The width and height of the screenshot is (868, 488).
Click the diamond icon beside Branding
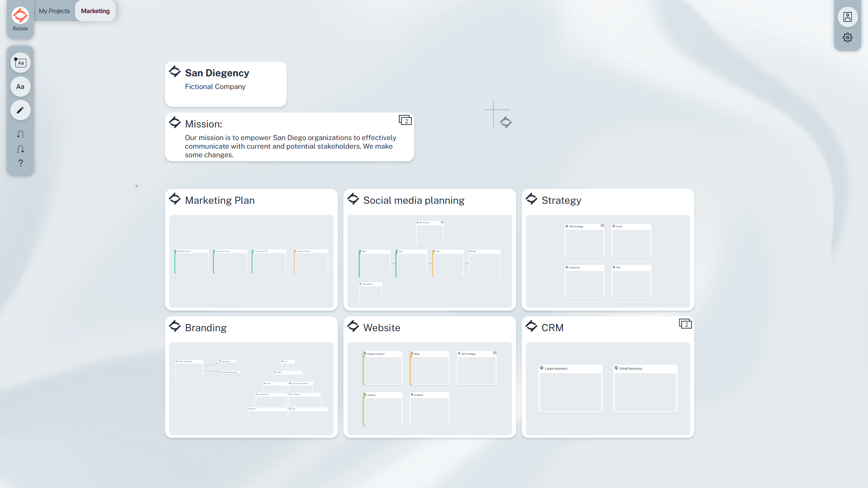click(175, 326)
